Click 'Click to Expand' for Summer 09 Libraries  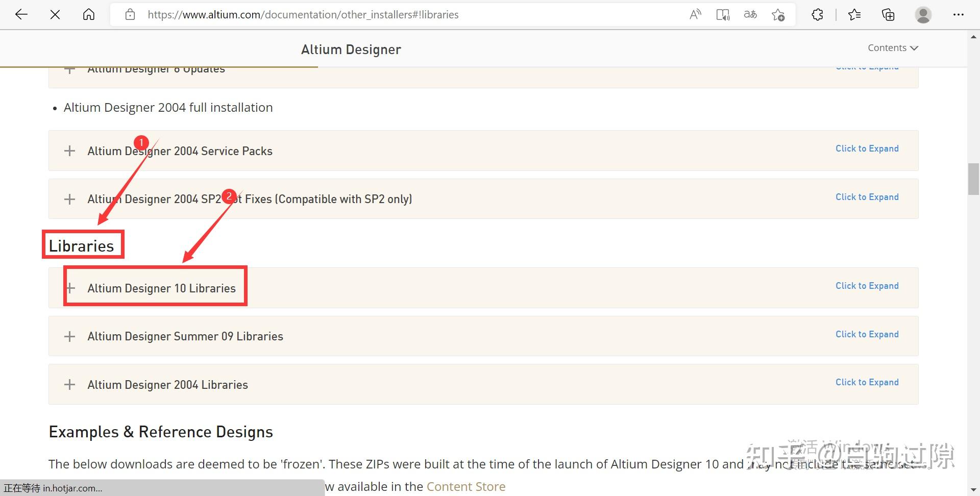(x=867, y=334)
